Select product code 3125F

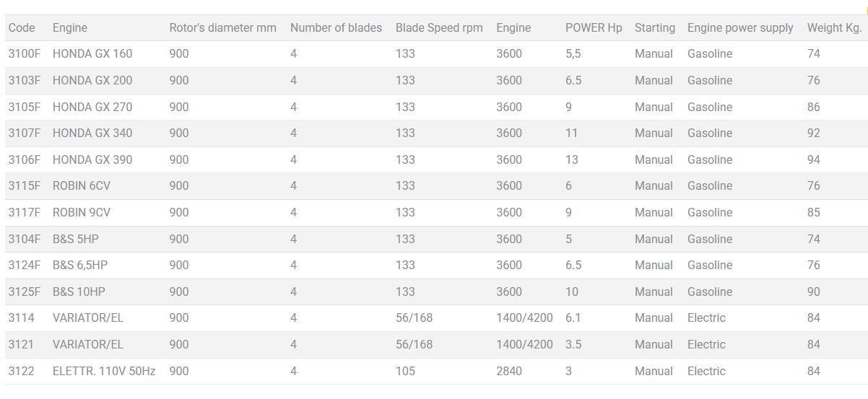click(25, 292)
